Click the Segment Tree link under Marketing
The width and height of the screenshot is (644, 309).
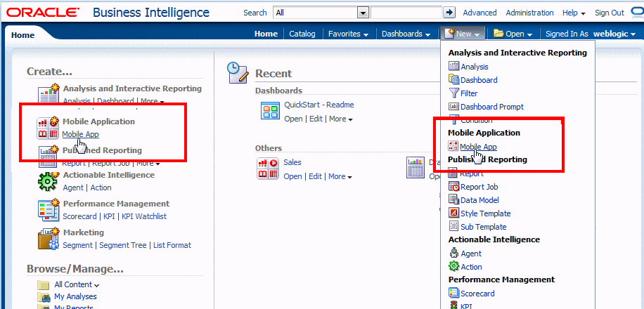(x=123, y=245)
